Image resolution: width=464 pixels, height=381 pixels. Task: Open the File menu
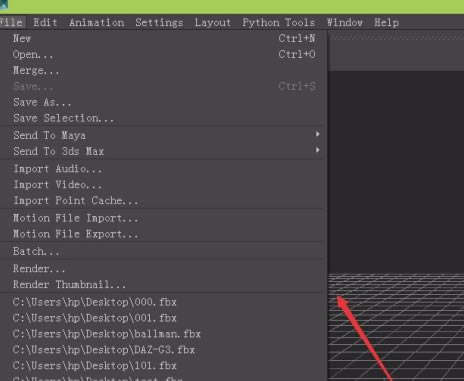pyautogui.click(x=12, y=23)
